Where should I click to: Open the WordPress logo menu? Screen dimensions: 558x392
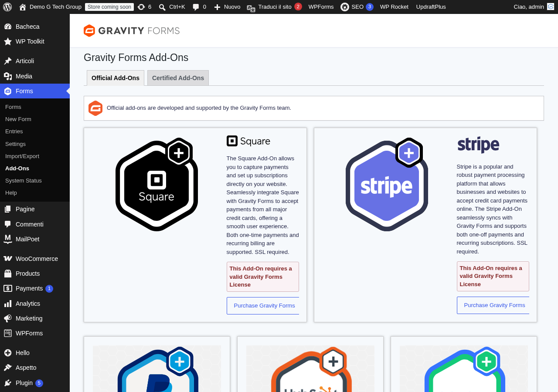tap(7, 7)
